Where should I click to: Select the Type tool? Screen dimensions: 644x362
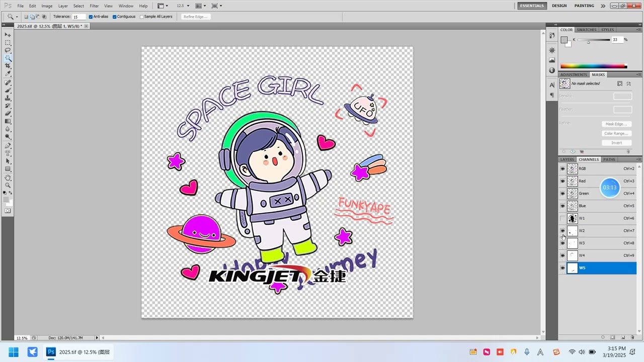8,153
